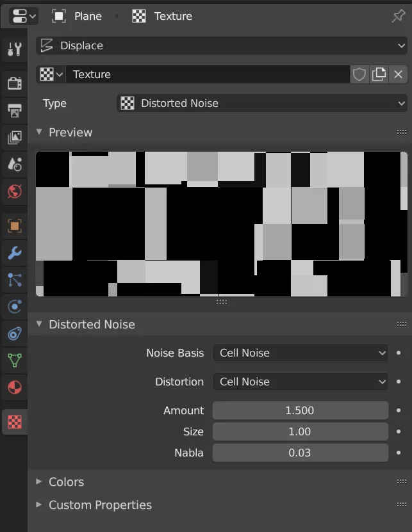Image resolution: width=412 pixels, height=532 pixels.
Task: Open the Tool properties tab
Action: 14,49
